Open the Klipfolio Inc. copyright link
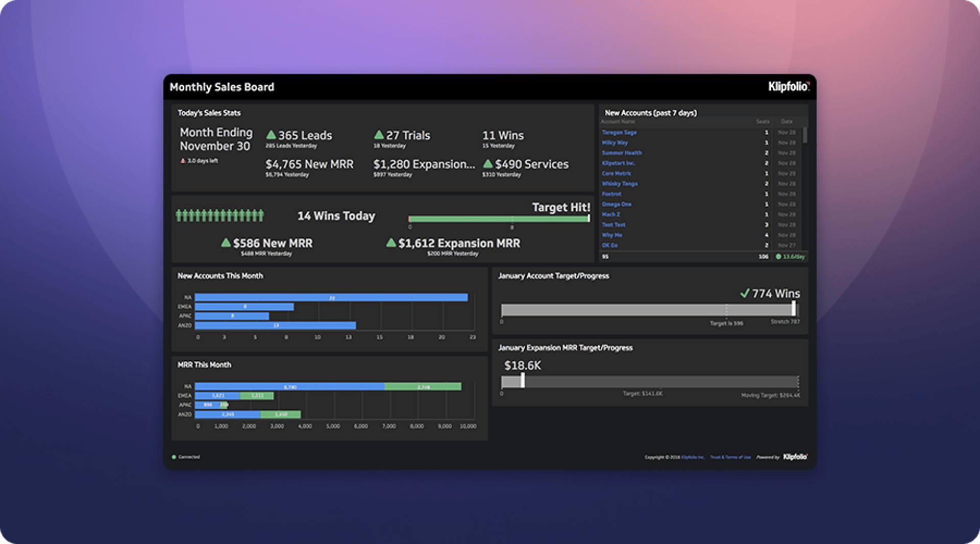Image resolution: width=980 pixels, height=544 pixels. click(692, 457)
